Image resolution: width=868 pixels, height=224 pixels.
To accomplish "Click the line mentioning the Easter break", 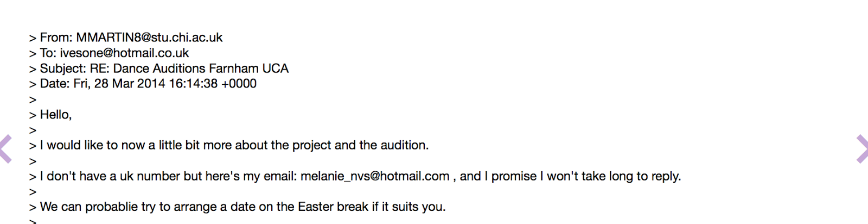I will [242, 207].
